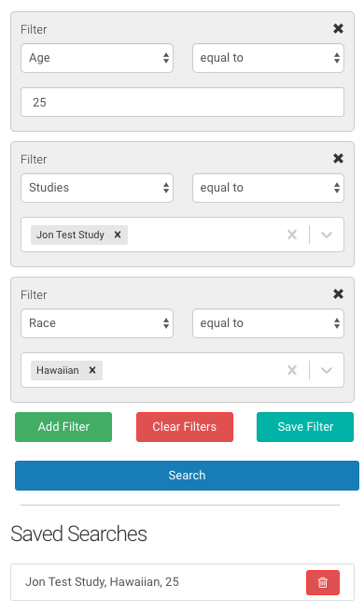Clear all values in Race select box
The height and width of the screenshot is (613, 364).
292,370
